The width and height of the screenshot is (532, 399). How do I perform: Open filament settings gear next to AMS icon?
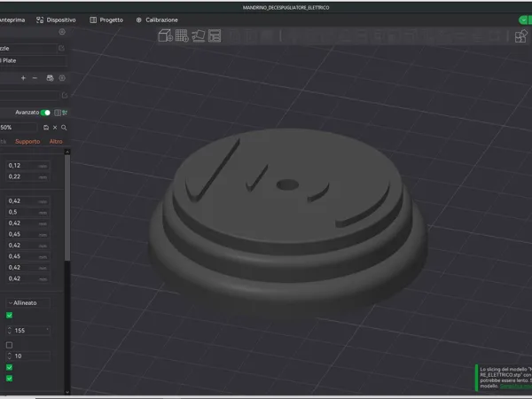[x=62, y=78]
